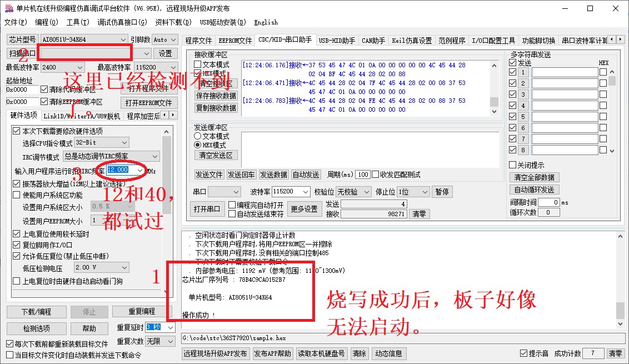Click the 清空发送区 button

[216, 155]
